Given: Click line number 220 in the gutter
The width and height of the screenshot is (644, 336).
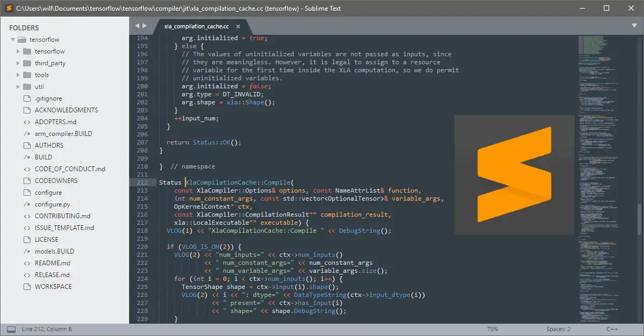Looking at the screenshot, I should coord(142,247).
